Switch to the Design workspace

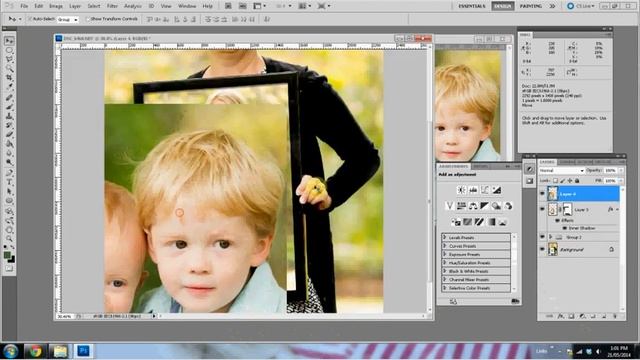(502, 6)
